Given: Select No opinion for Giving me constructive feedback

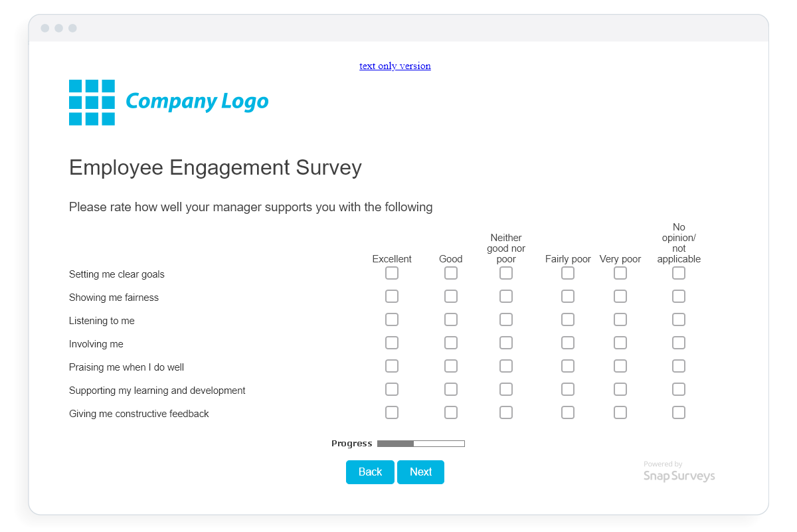Looking at the screenshot, I should click(x=679, y=412).
